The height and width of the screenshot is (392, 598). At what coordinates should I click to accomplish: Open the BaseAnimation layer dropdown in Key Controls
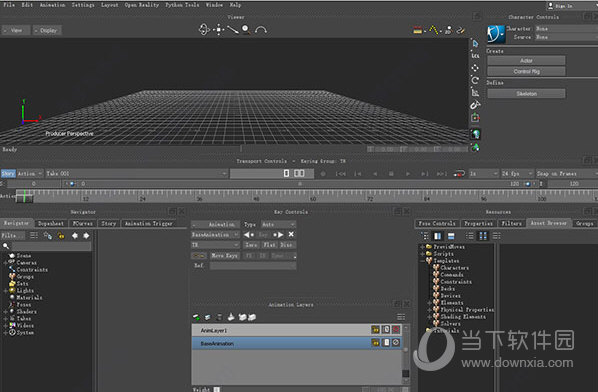[x=215, y=235]
